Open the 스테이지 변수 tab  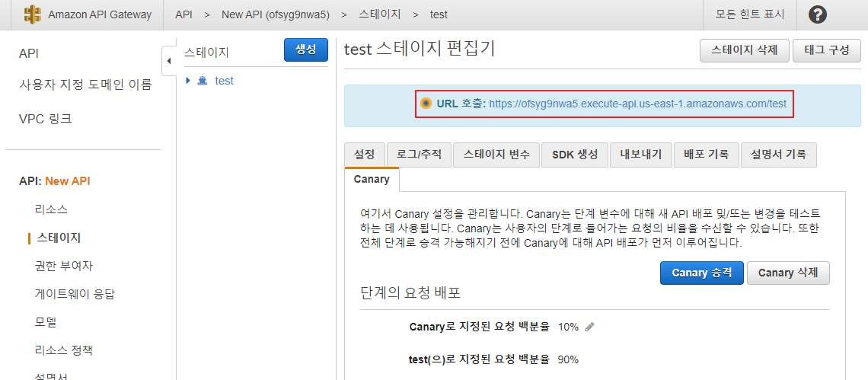coord(496,155)
